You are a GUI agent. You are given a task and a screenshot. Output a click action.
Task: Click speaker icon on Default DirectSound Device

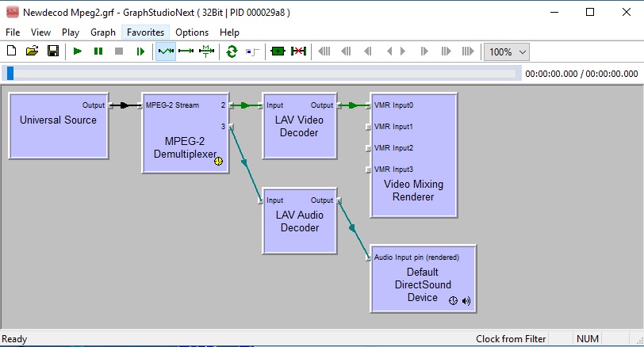coord(466,301)
